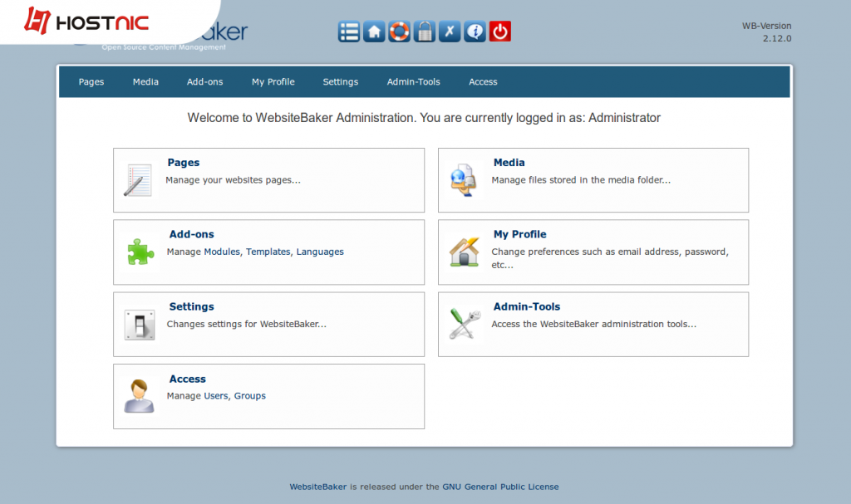This screenshot has height=504, width=851.
Task: Open the Groups link under Access
Action: 249,396
